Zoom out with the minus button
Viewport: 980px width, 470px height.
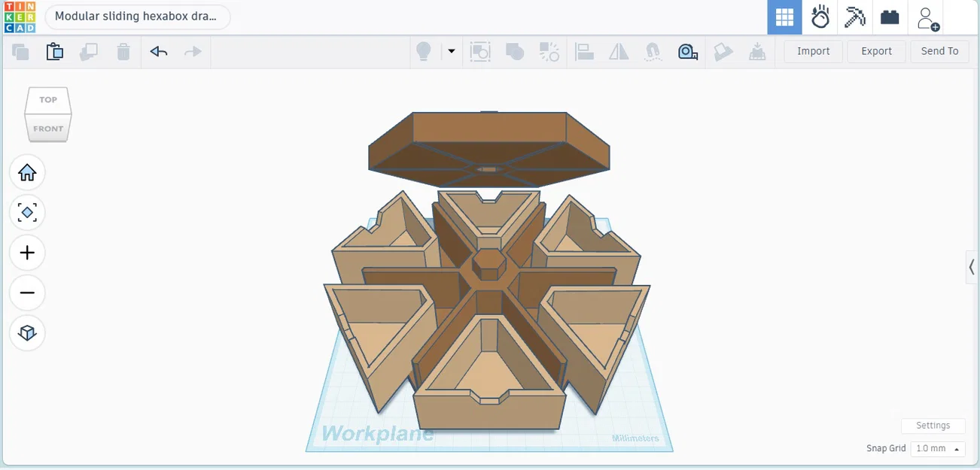(27, 293)
